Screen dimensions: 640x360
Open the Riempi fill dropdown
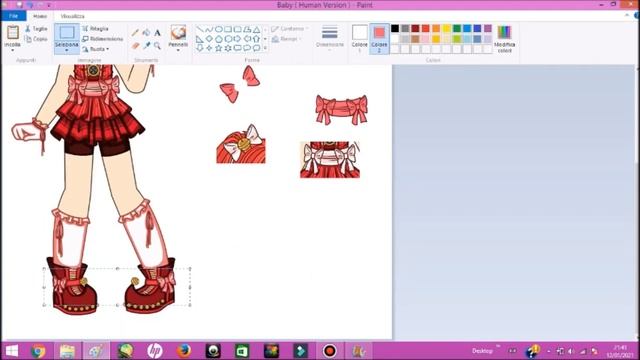(287, 39)
